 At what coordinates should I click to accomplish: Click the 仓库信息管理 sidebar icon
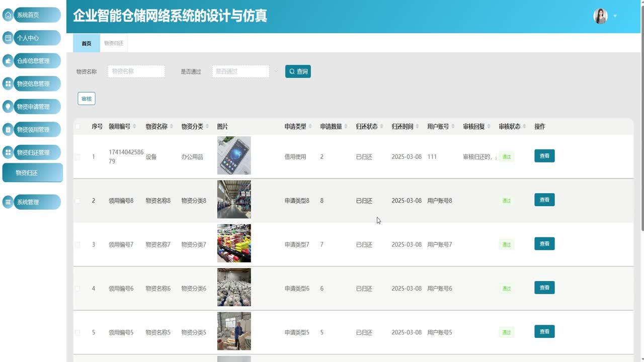point(8,61)
